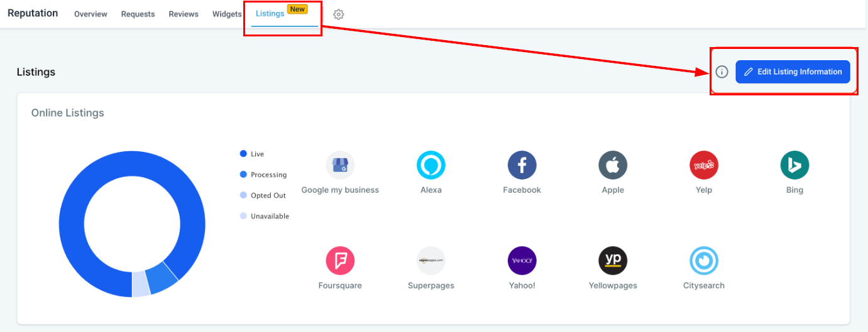Open the settings gear icon
Image resolution: width=868 pixels, height=332 pixels.
339,14
